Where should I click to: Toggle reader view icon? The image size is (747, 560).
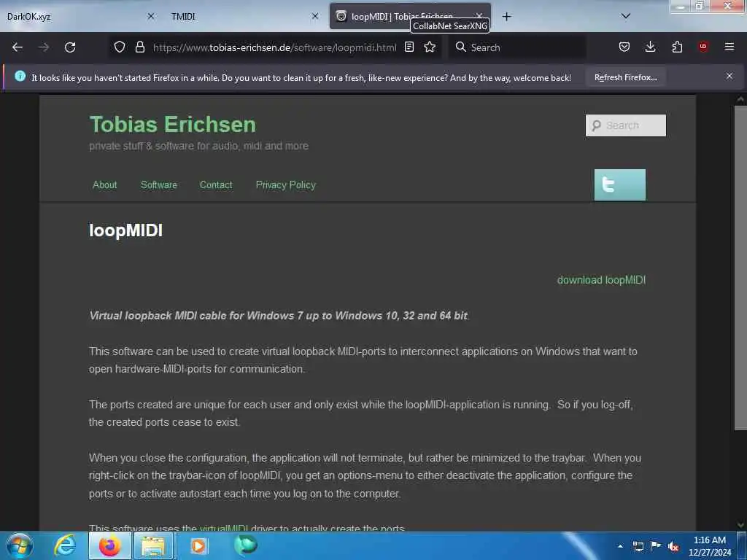[409, 47]
